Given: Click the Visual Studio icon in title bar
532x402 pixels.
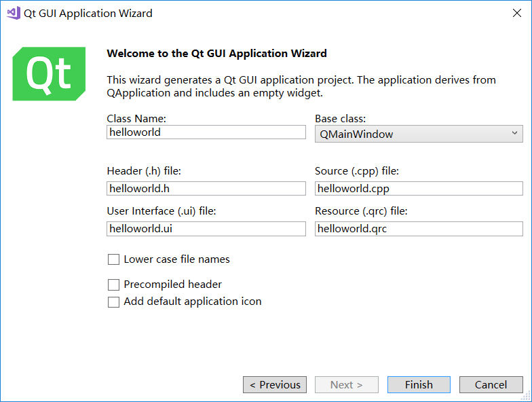Looking at the screenshot, I should click(x=14, y=14).
